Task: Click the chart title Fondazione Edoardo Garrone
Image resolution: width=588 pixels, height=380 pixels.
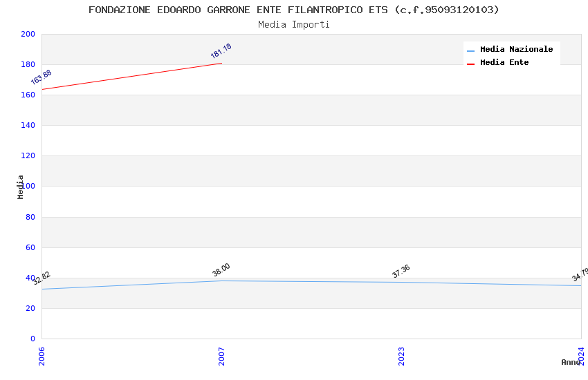Action: (293, 10)
